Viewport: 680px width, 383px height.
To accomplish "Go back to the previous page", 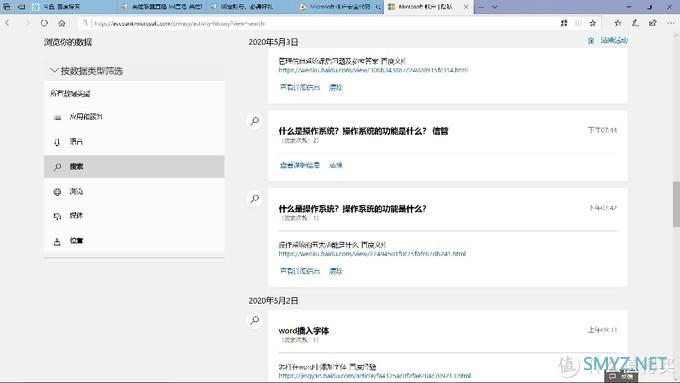I will [7, 23].
